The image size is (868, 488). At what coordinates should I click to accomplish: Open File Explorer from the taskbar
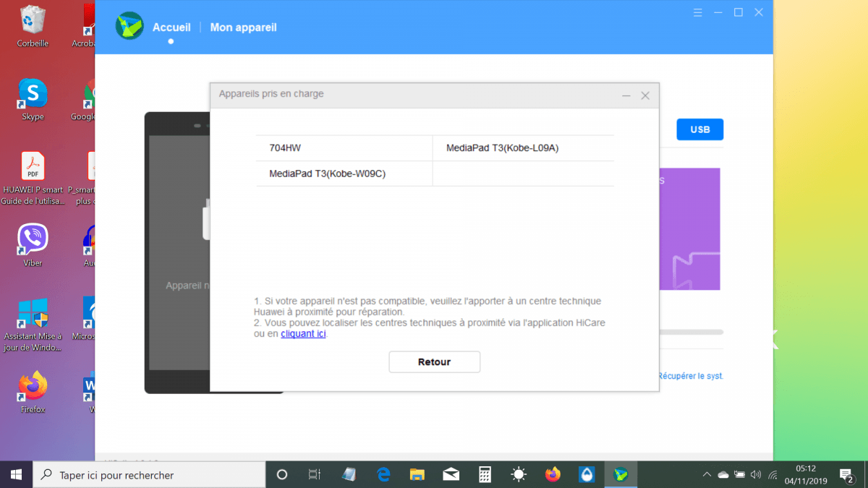point(417,475)
